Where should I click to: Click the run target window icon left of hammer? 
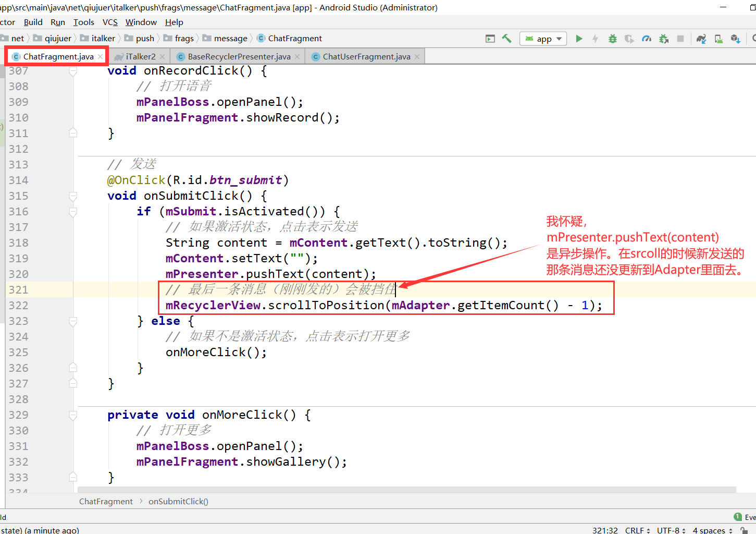pos(490,39)
